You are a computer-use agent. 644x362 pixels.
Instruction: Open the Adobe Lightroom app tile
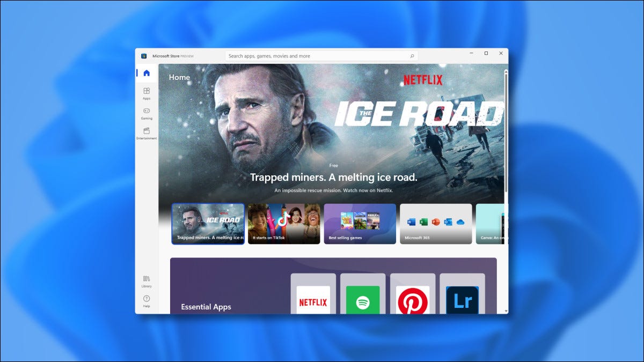click(x=462, y=294)
